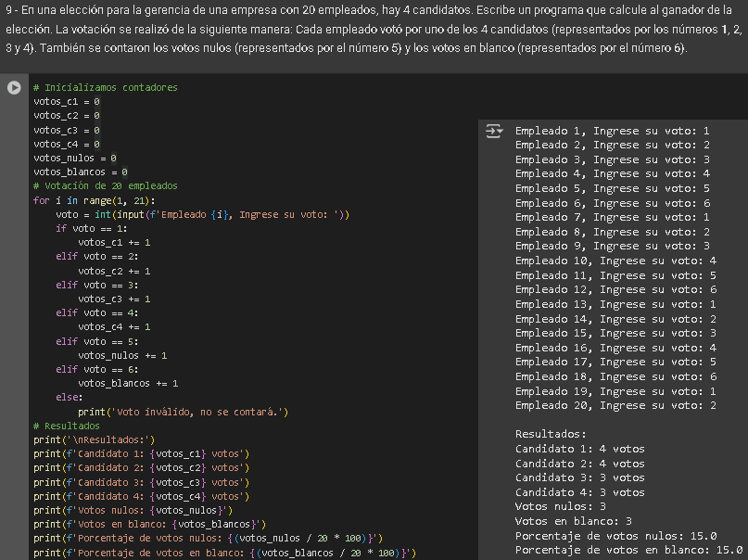The width and height of the screenshot is (748, 560).
Task: Click the print line for 'Candidato 1' in code
Action: click(x=142, y=453)
